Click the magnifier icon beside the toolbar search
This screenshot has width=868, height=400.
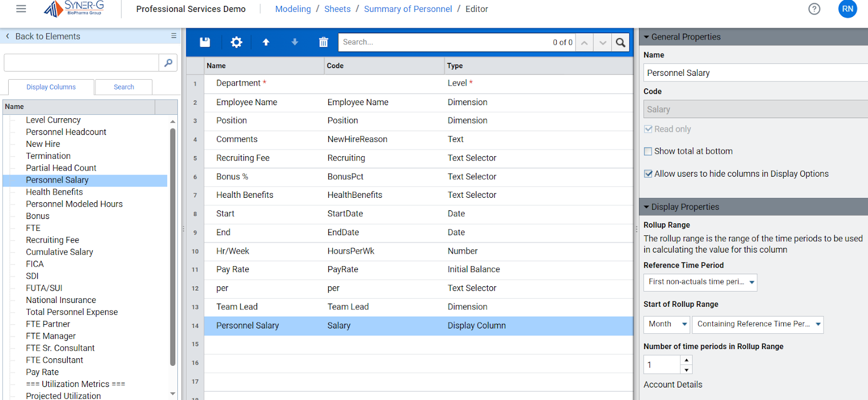tap(621, 42)
